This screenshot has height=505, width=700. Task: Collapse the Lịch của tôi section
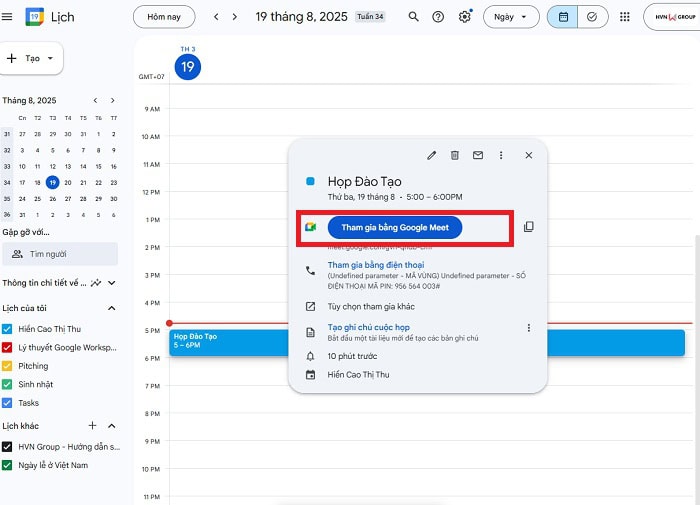[x=111, y=308]
